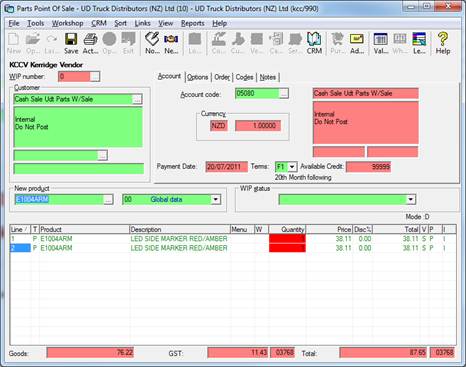
Task: Select the Ad... toolbar icon
Action: [x=357, y=43]
